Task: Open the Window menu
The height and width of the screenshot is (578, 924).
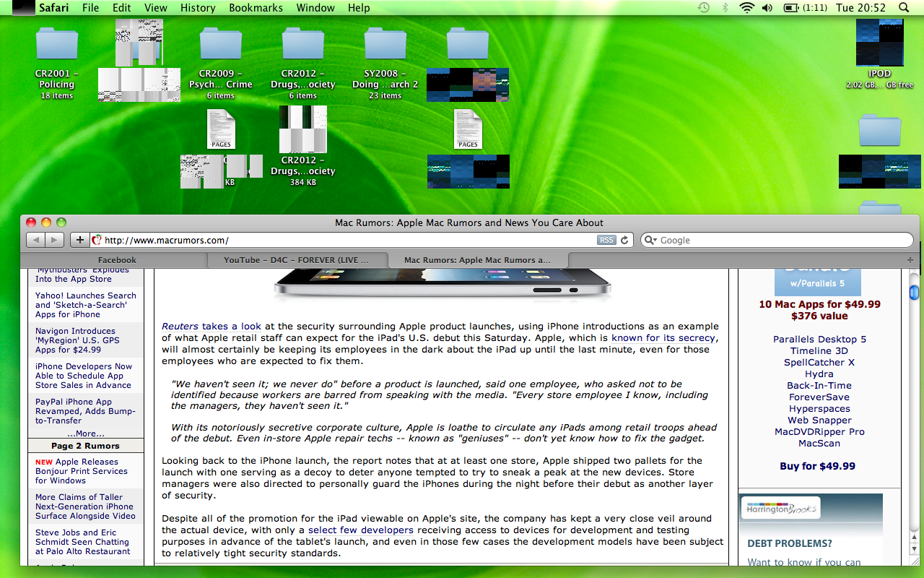Action: pyautogui.click(x=315, y=8)
